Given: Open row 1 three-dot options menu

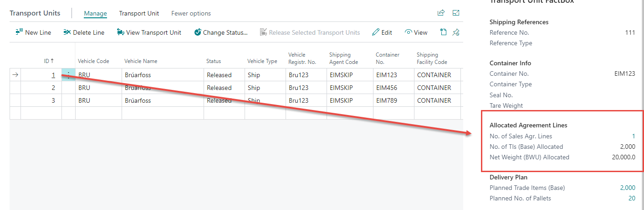Looking at the screenshot, I should pos(68,75).
